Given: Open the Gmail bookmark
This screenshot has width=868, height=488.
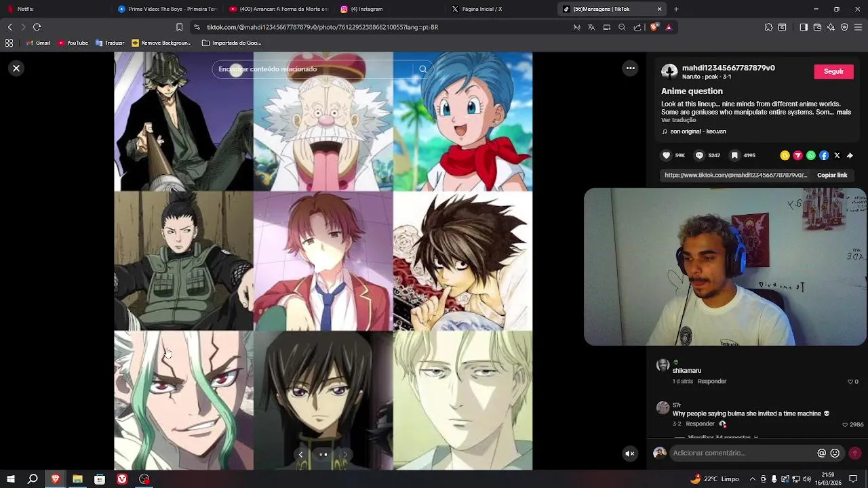Looking at the screenshot, I should coord(38,43).
